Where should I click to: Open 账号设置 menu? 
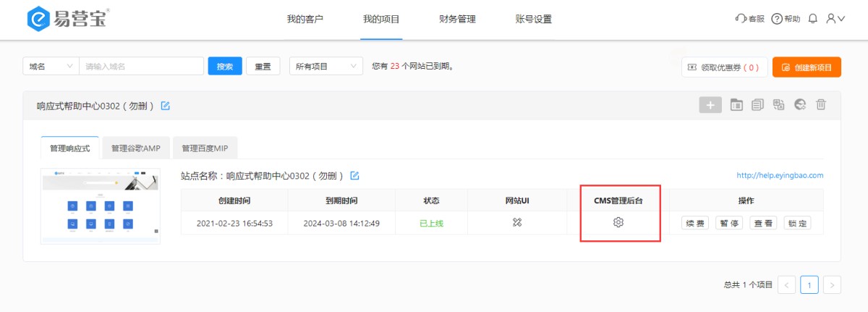534,20
